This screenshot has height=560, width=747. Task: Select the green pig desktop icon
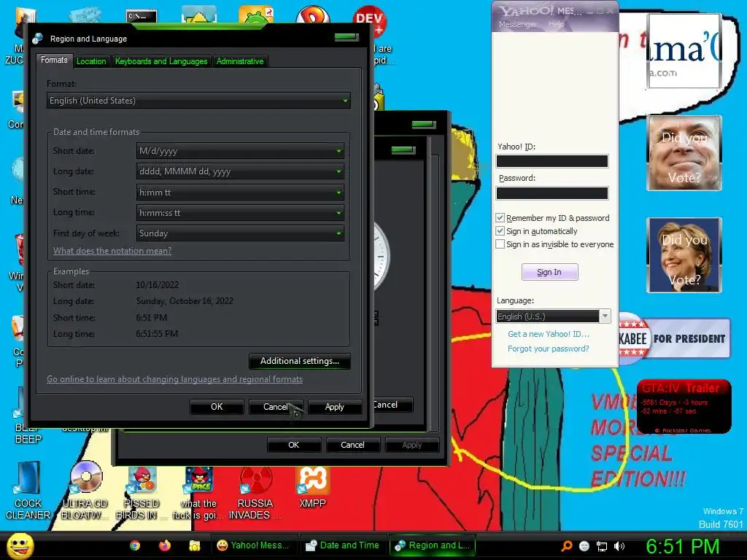click(x=256, y=15)
